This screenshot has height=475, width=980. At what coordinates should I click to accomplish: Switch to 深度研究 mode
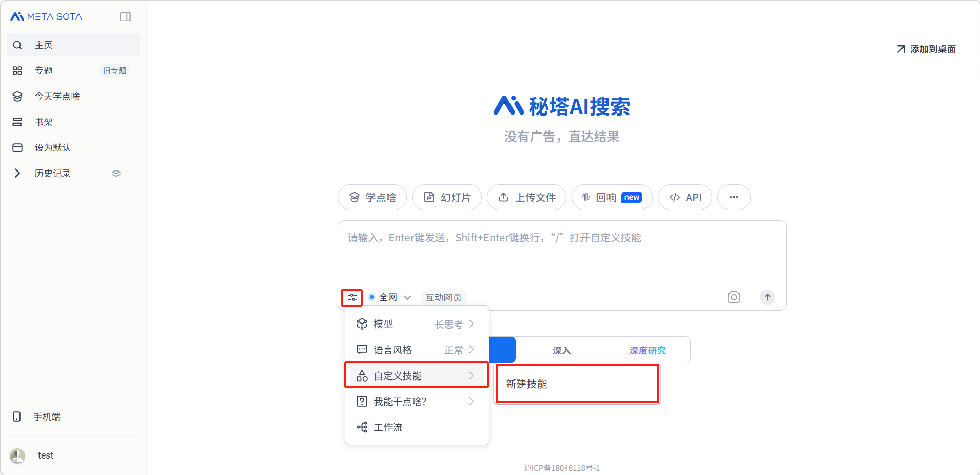pyautogui.click(x=647, y=350)
